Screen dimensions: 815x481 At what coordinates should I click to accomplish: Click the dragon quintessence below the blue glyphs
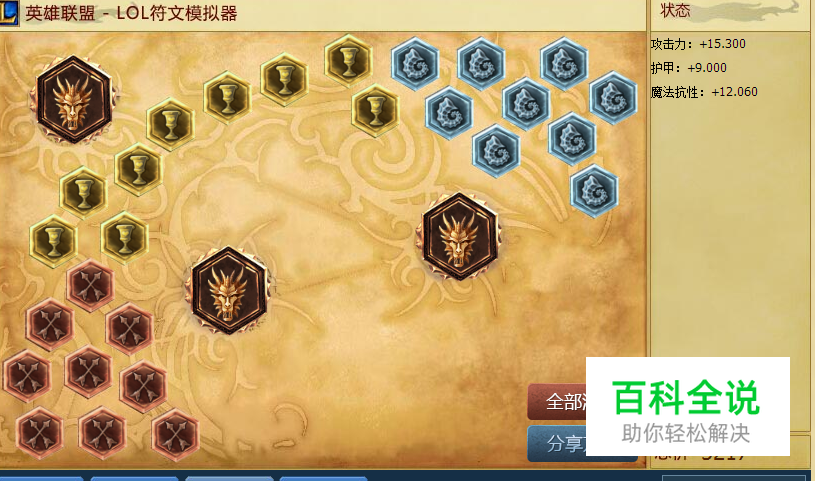click(x=458, y=237)
